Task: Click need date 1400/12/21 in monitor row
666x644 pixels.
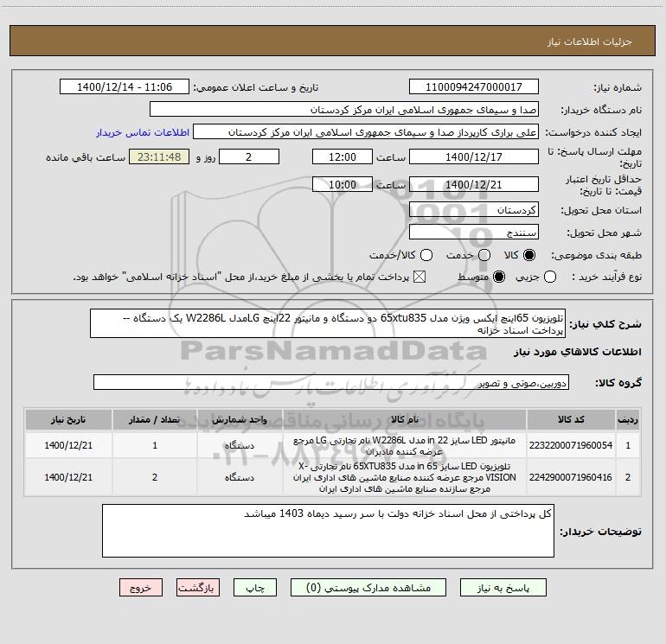Action: 68,445
